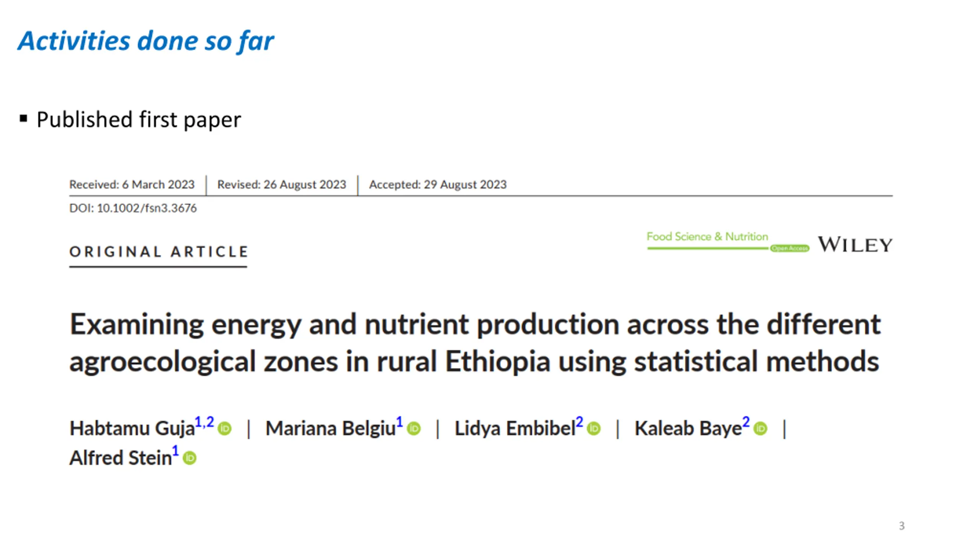This screenshot has width=980, height=551.
Task: Click the Wiley publisher logo
Action: (x=855, y=245)
